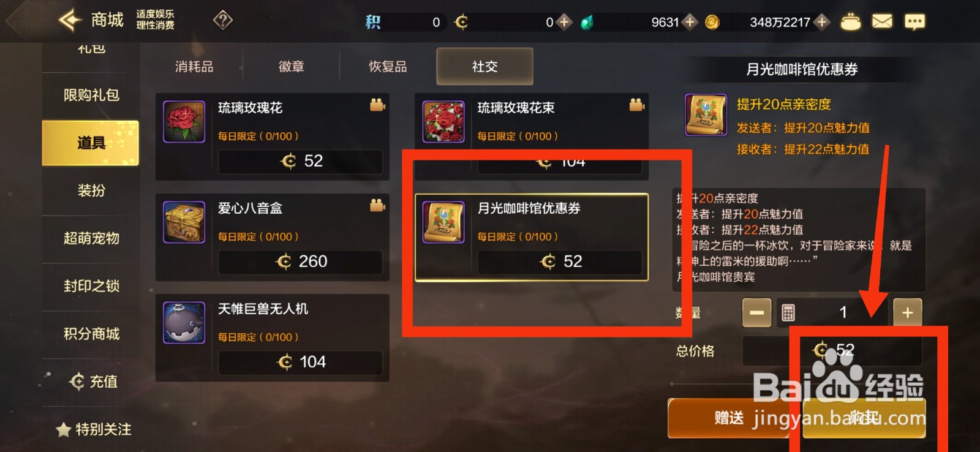Viewport: 980px width, 452px height.
Task: Tap the back arrow beside 商城
Action: tap(70, 20)
